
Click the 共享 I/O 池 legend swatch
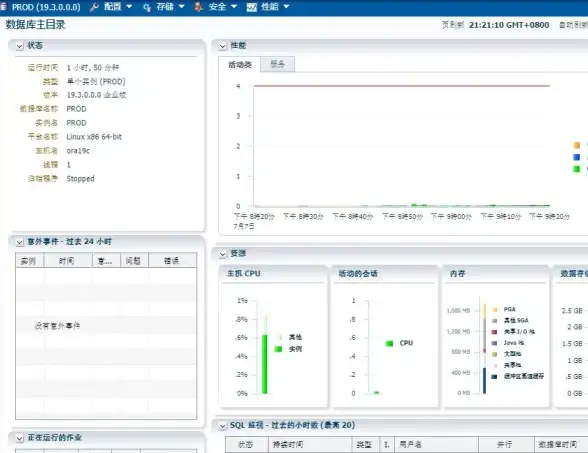495,332
